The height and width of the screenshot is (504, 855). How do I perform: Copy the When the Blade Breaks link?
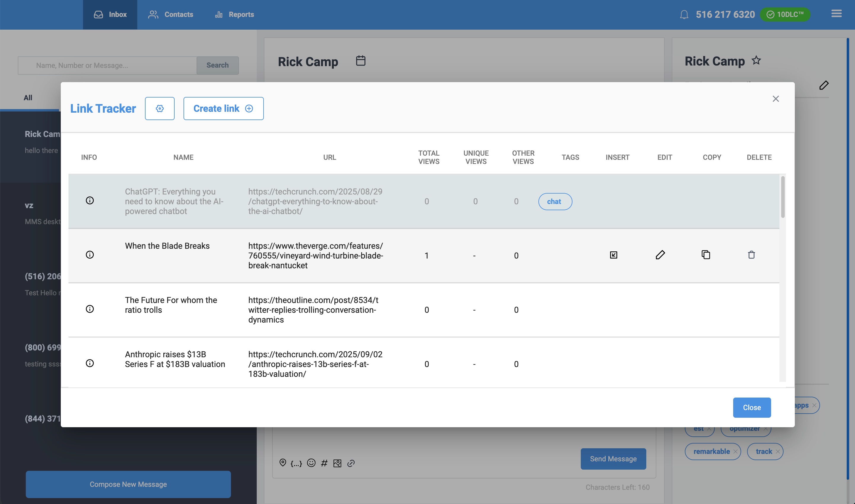[706, 255]
